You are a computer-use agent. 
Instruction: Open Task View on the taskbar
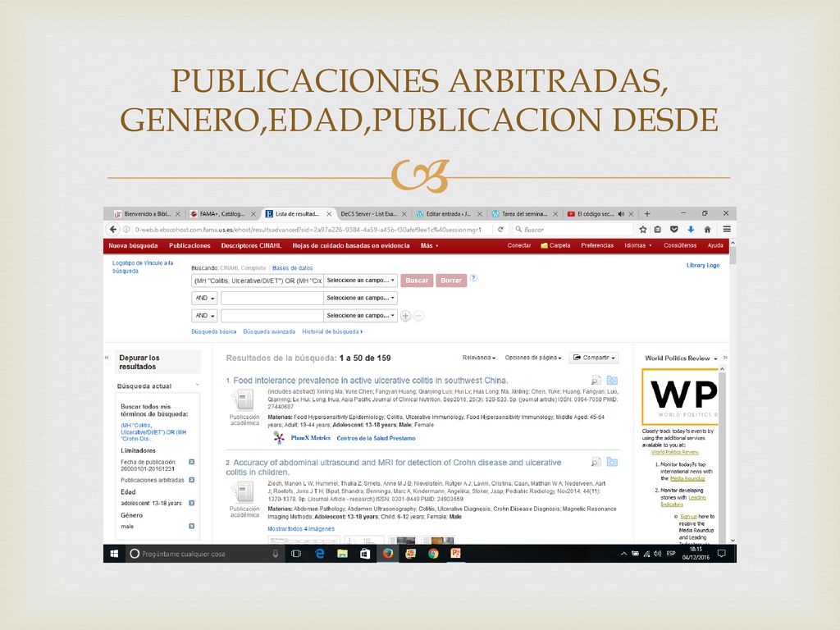coord(295,554)
